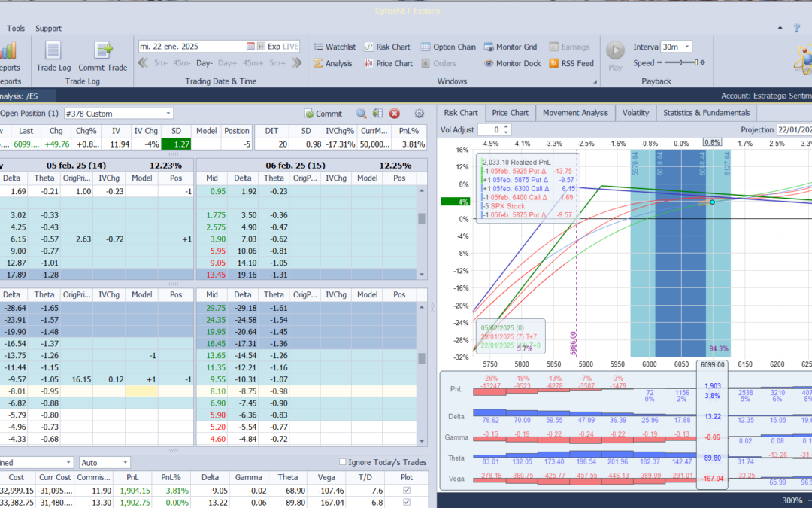Open Risk Chart from the Windows group
This screenshot has height=508, width=812.
tap(387, 47)
